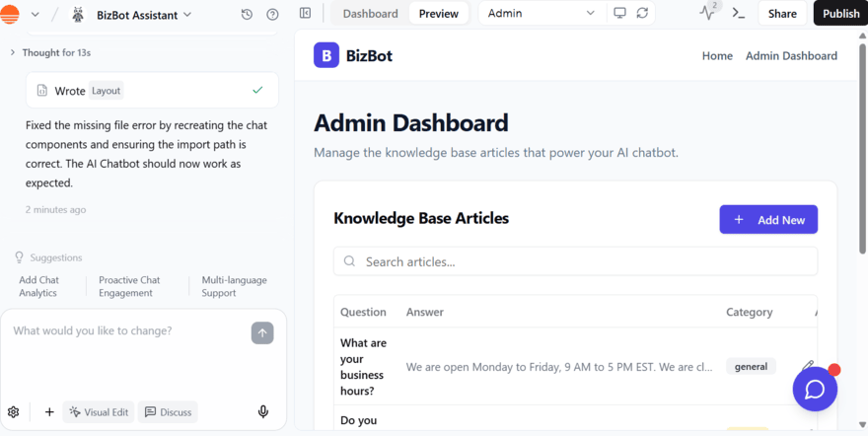This screenshot has width=868, height=436.
Task: Open the version history clock icon
Action: [x=247, y=15]
